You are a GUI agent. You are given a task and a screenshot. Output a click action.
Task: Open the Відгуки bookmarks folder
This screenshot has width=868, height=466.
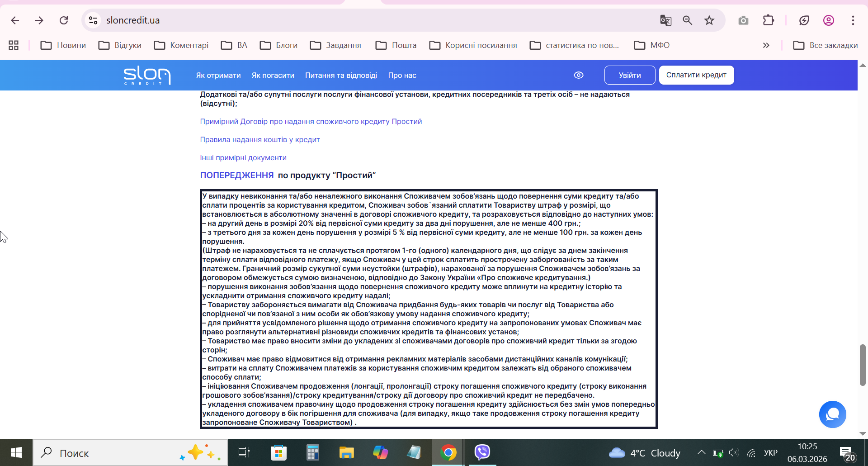tap(120, 45)
